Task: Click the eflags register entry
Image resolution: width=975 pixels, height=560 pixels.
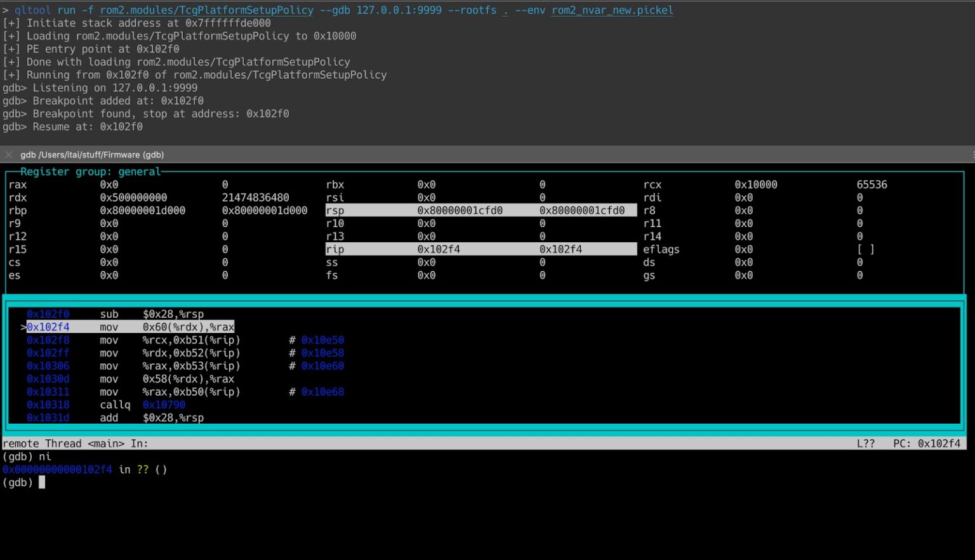Action: tap(661, 249)
